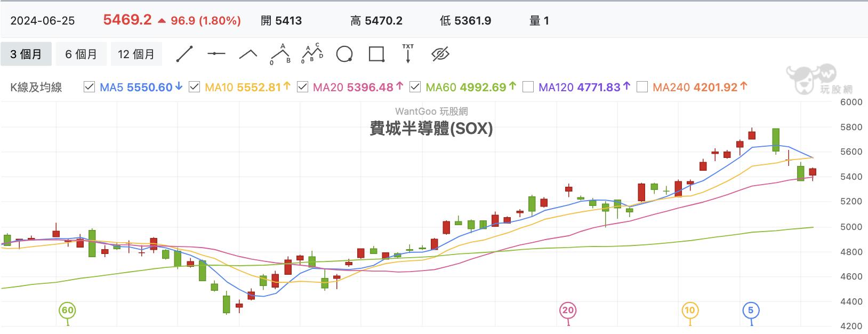Uncheck the MA60 moving average checkbox
The width and height of the screenshot is (868, 334).
point(415,87)
